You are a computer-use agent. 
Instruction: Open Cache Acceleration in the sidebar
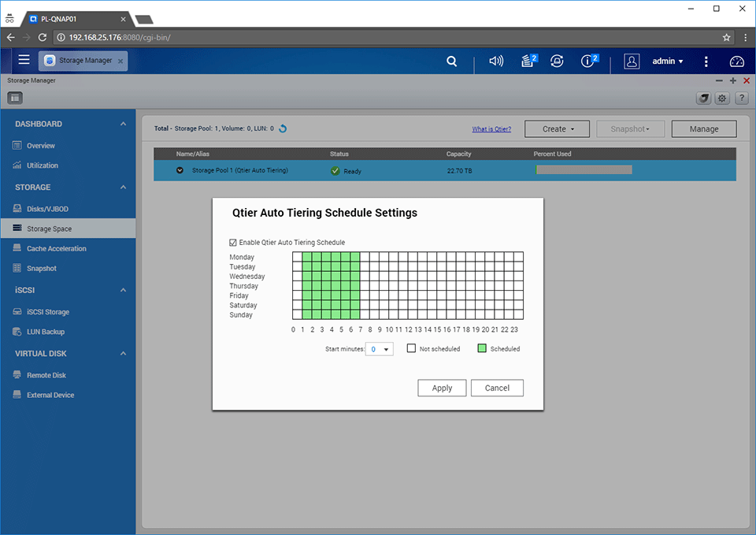(68, 248)
